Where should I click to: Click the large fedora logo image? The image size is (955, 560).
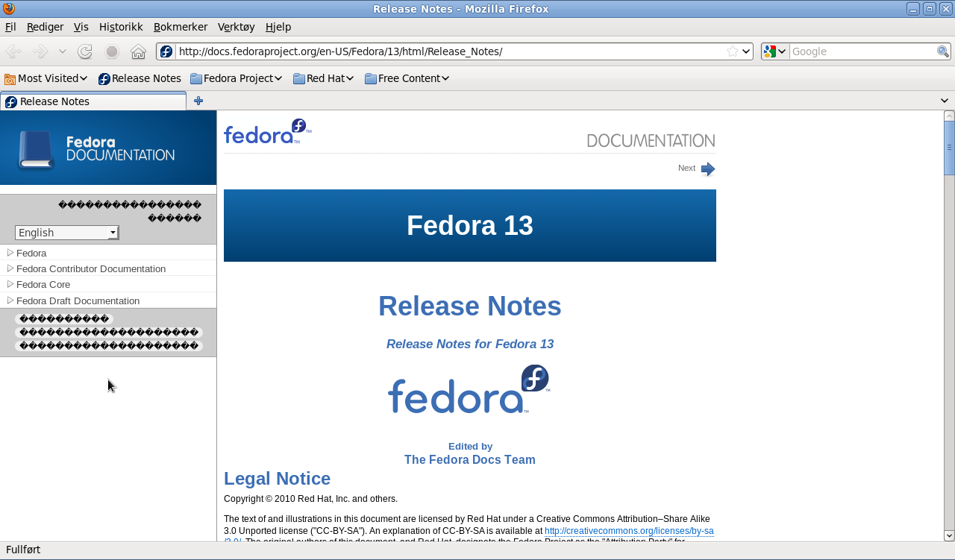[x=469, y=389]
